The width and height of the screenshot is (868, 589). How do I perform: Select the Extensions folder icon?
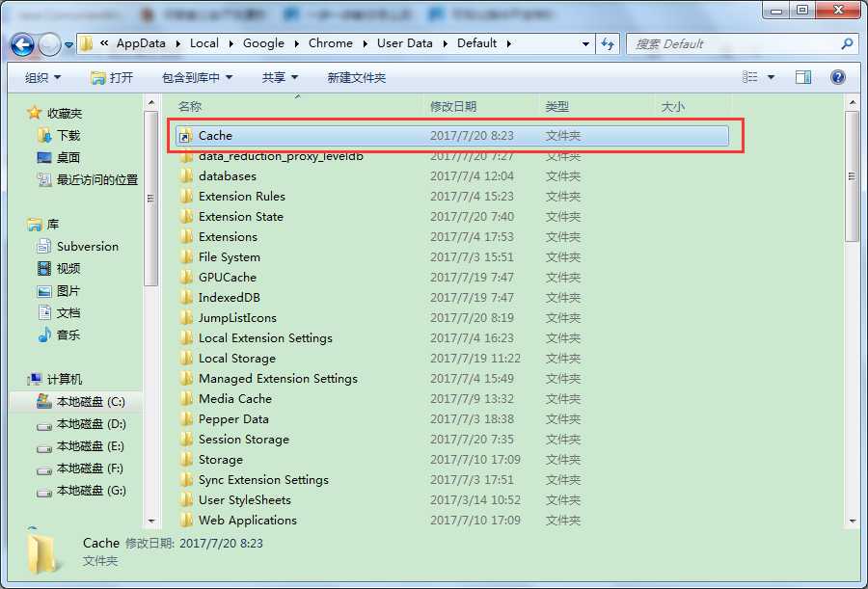[x=186, y=237]
